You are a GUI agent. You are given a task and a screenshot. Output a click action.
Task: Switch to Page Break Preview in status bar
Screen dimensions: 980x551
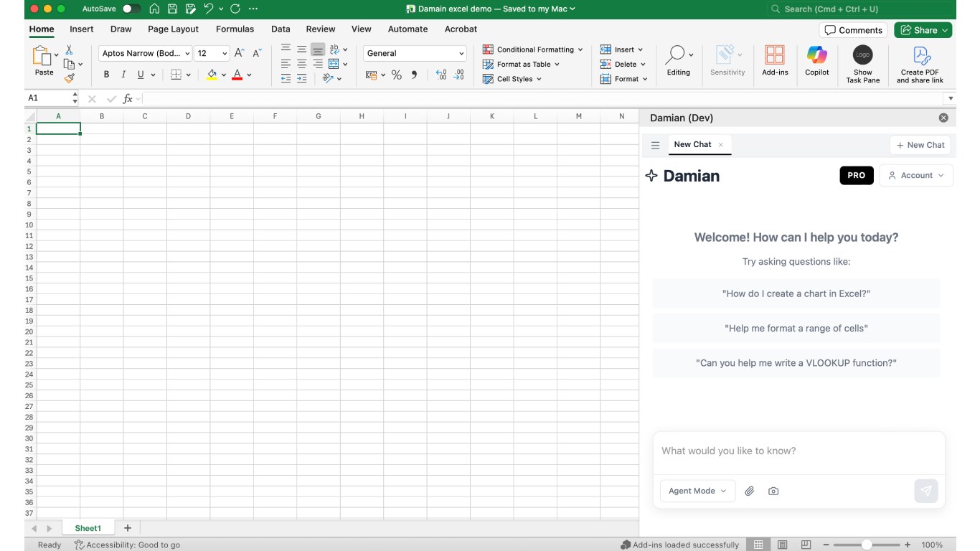click(x=806, y=545)
